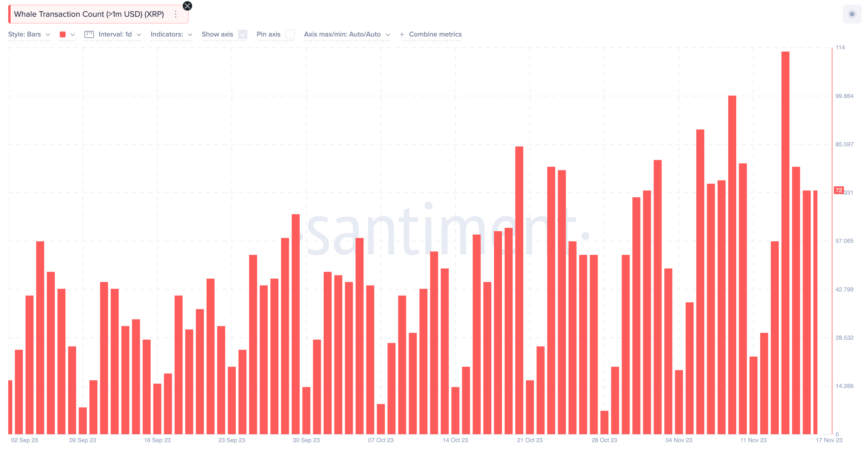This screenshot has width=868, height=451.
Task: Click the 30 Sep 23 date label
Action: (306, 440)
